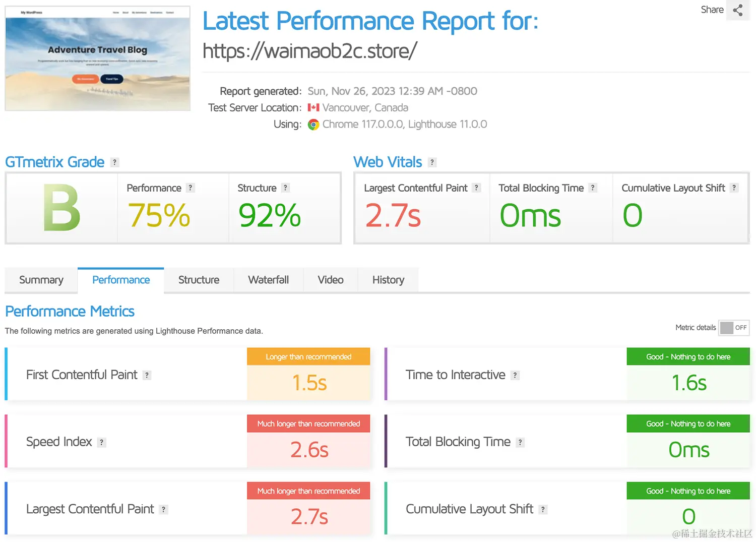Image resolution: width=756 pixels, height=542 pixels.
Task: Open help icon beside First Contentful Paint
Action: [x=147, y=375]
